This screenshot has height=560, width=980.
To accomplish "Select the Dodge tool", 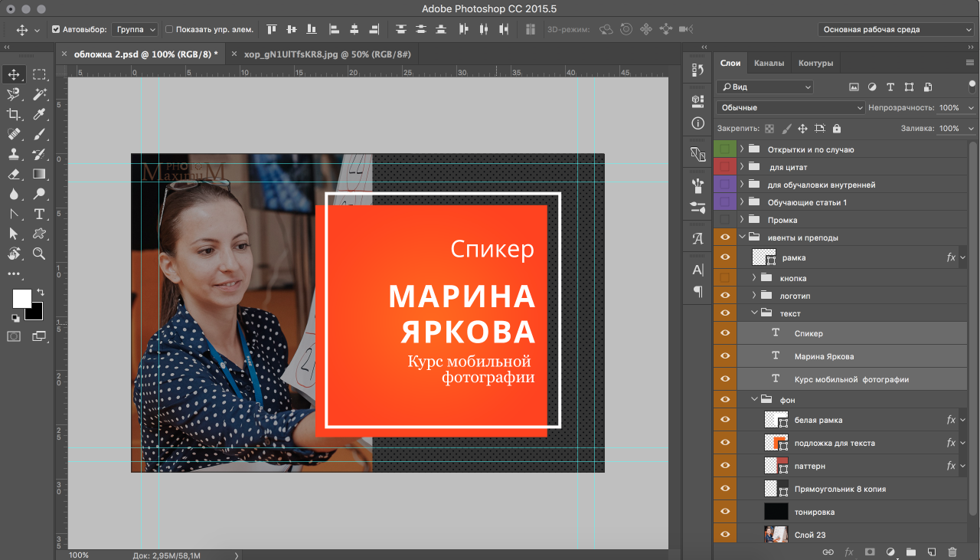I will (x=39, y=194).
